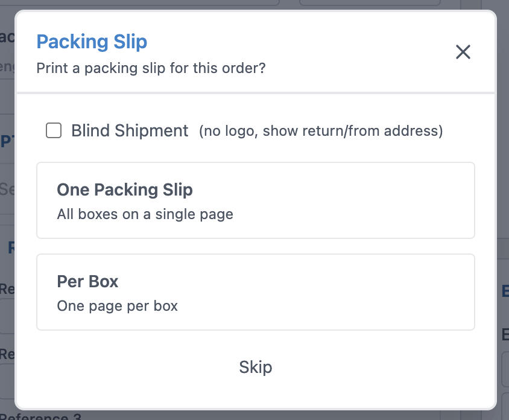
Task: Click the "no logo, show return/from address" hint
Action: point(321,131)
